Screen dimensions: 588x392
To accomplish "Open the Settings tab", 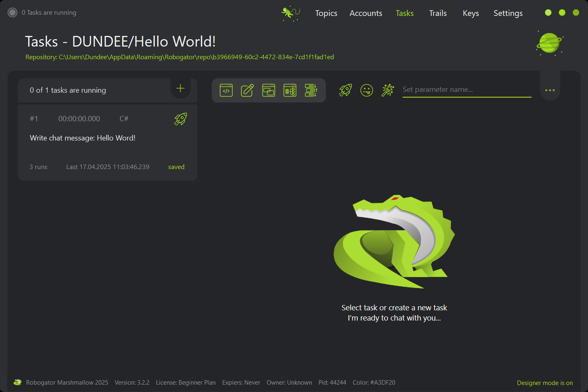I will point(508,13).
